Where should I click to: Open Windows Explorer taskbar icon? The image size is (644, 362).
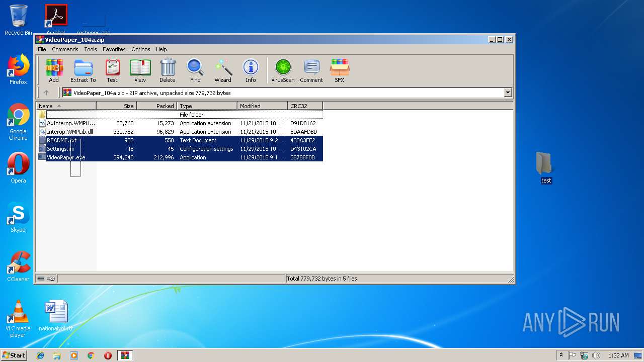coord(57,355)
